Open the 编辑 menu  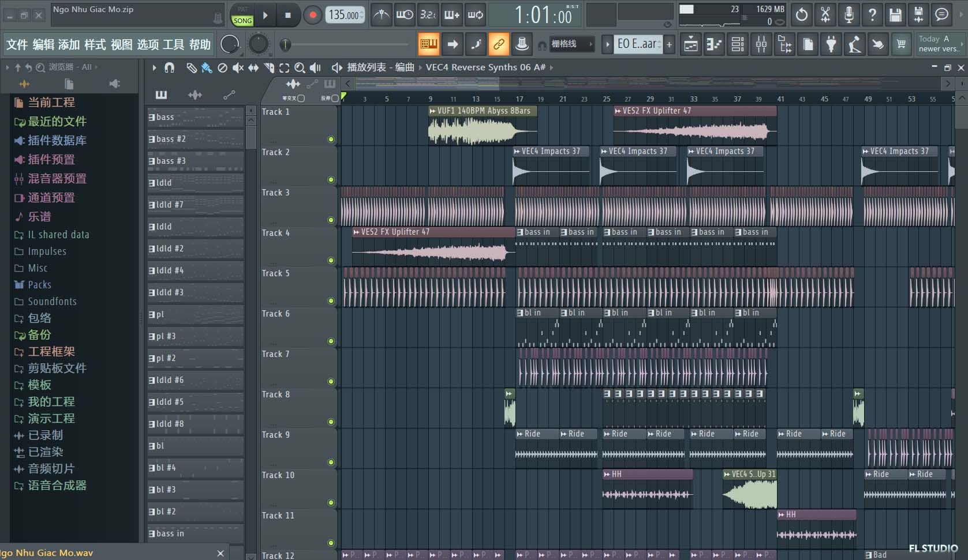click(43, 44)
